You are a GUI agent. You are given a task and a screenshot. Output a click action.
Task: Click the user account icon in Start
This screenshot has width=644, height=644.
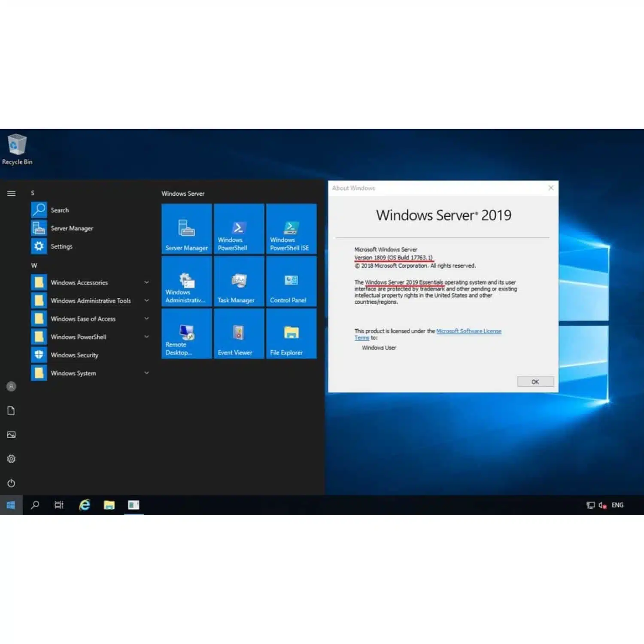[11, 386]
